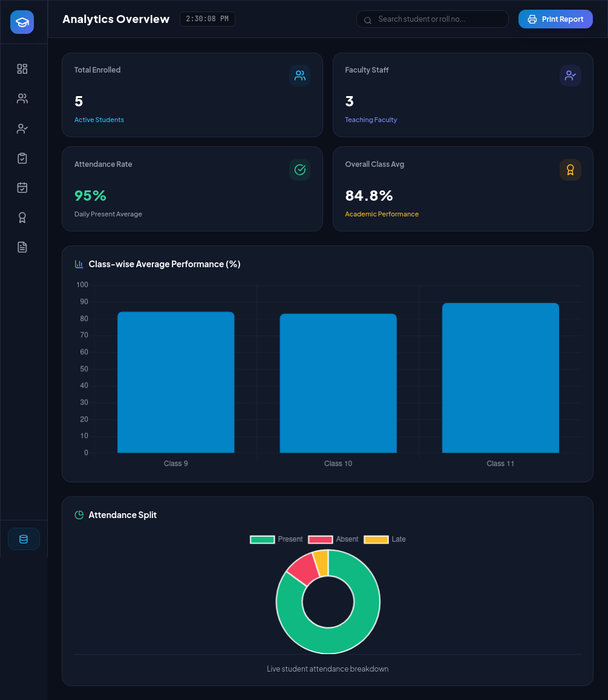This screenshot has height=700, width=608.
Task: Click the Analytics Overview heading
Action: pyautogui.click(x=116, y=19)
